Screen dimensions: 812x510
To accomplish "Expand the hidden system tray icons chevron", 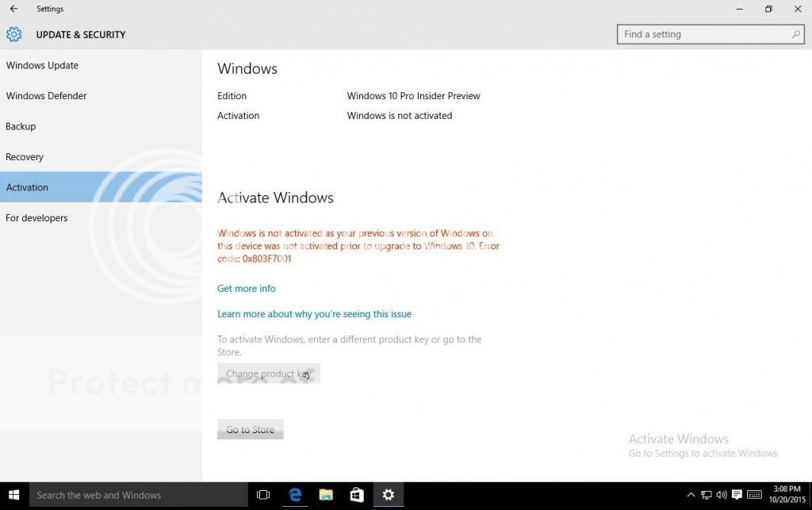I will [x=691, y=495].
